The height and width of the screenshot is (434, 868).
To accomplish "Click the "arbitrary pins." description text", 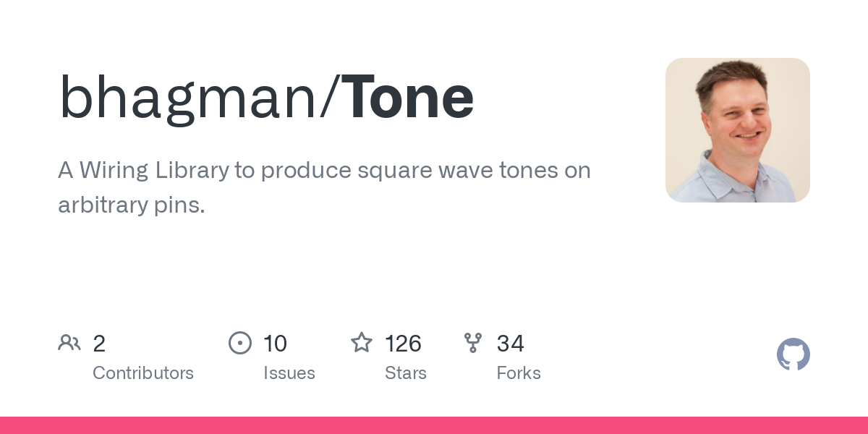I will click(132, 205).
